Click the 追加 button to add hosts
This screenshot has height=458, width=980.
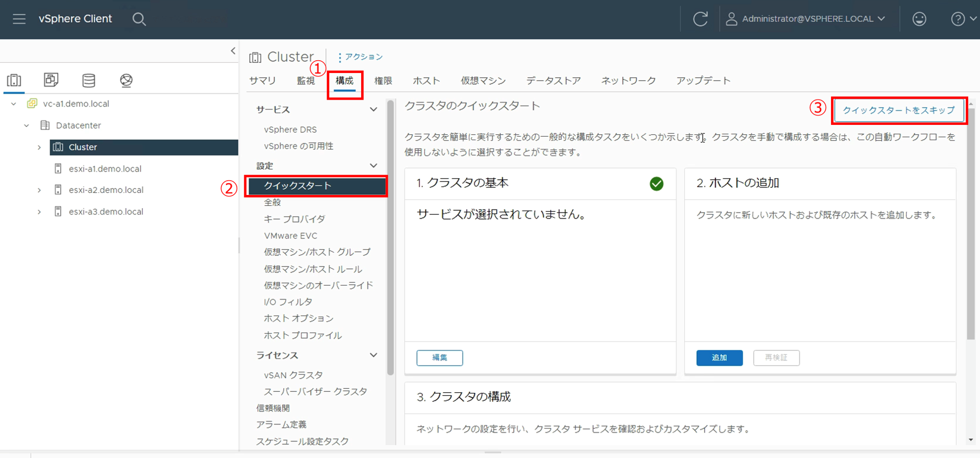[719, 358]
